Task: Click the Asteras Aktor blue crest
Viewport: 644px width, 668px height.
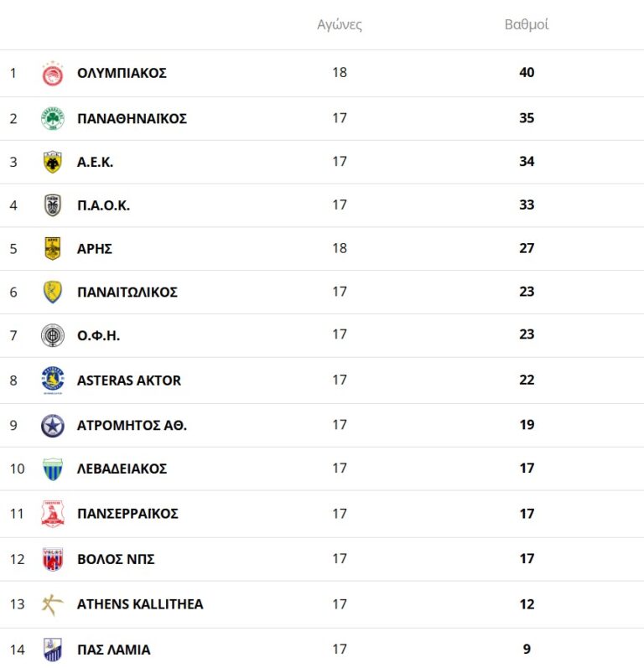Action: pyautogui.click(x=53, y=380)
